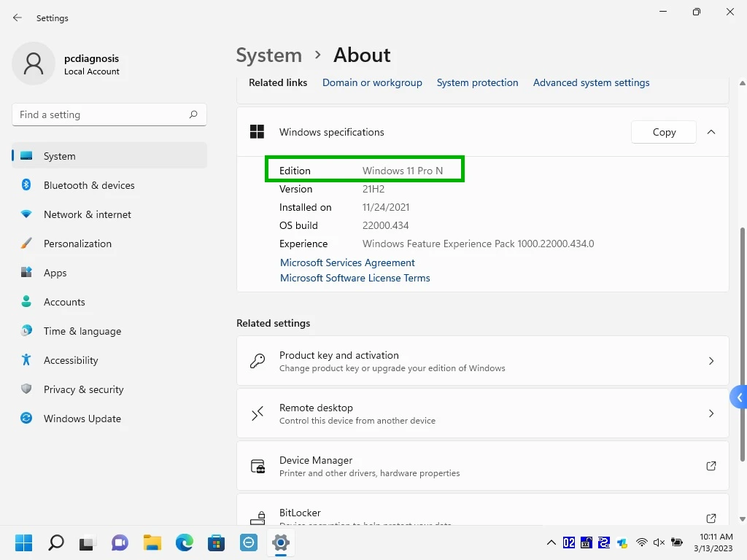Open Windows Update from sidebar

coord(82,419)
